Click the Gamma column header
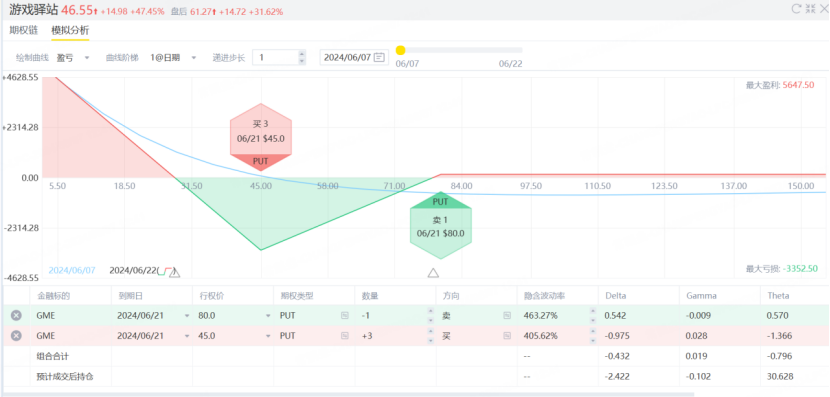The image size is (830, 397). click(x=701, y=296)
